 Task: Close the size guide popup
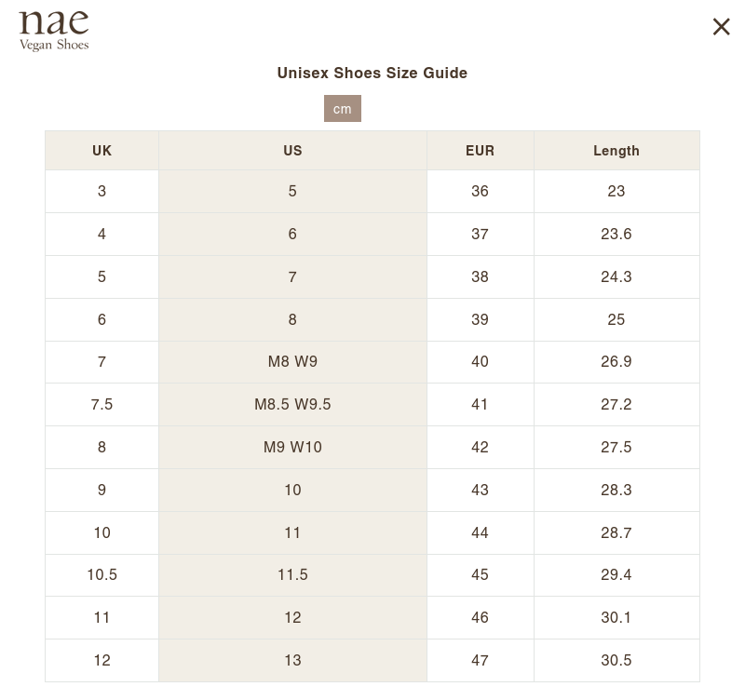[721, 27]
